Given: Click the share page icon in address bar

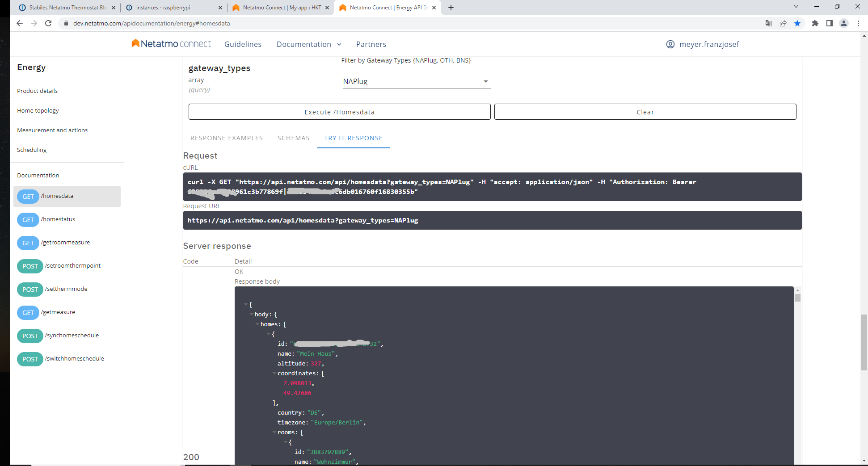Looking at the screenshot, I should (783, 23).
